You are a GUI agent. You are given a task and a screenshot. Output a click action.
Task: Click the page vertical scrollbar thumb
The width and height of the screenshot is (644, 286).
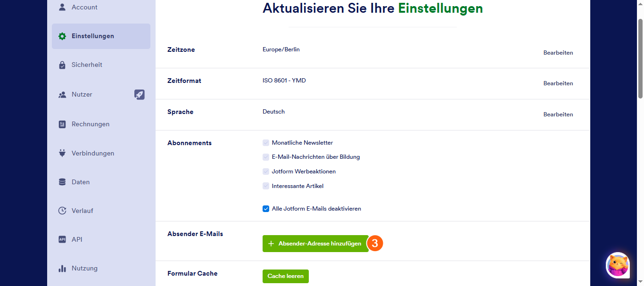tap(640, 59)
